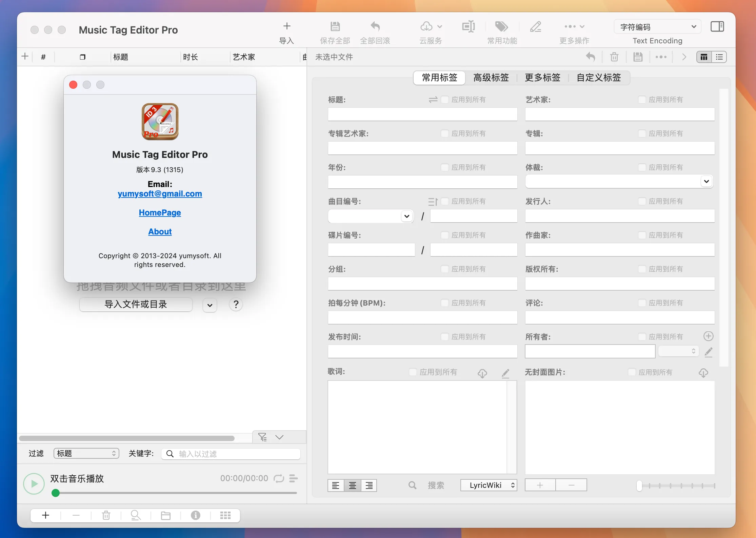Enable 应用到所有 checkbox for 作曲家
This screenshot has width=756, height=538.
[642, 235]
